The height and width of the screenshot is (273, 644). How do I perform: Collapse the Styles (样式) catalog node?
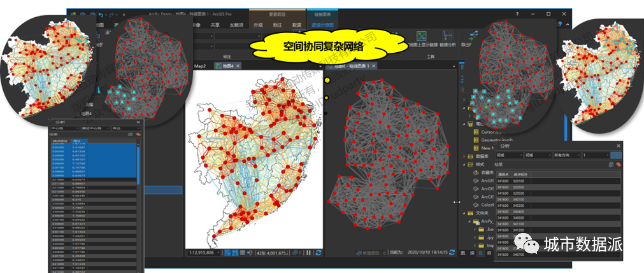(464, 164)
